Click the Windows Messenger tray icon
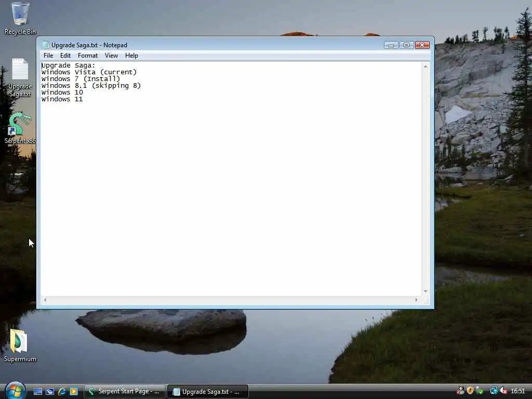The width and height of the screenshot is (532, 399). click(460, 391)
